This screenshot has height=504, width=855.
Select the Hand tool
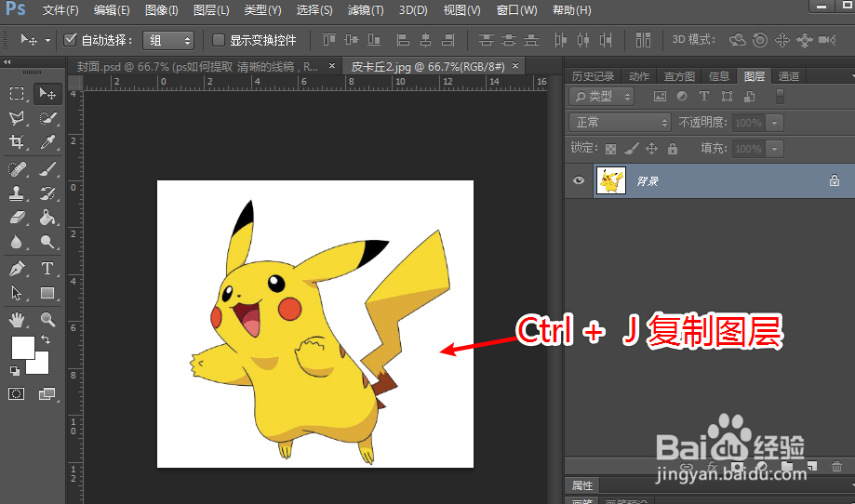tap(17, 319)
